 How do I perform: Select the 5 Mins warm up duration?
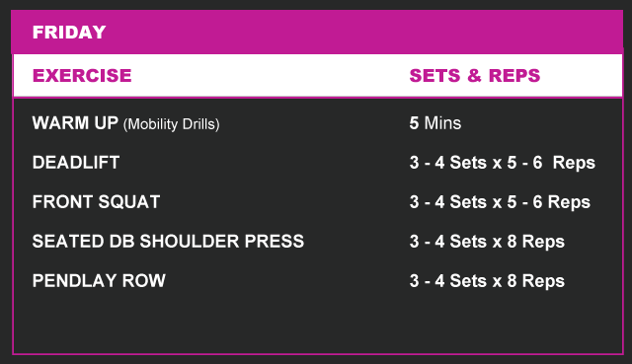click(434, 122)
